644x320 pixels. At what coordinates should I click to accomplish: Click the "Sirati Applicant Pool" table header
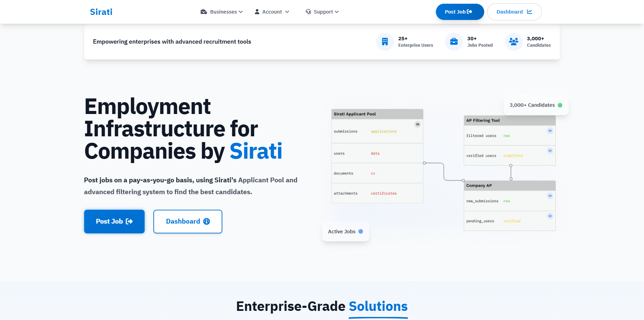(377, 114)
